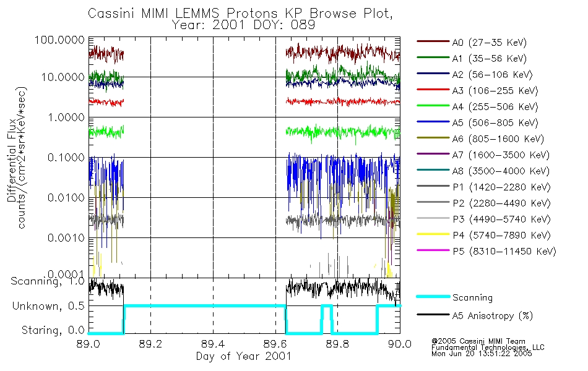Click the green A1 legend line swatch
Screen dimensions: 588x371
[433, 58]
